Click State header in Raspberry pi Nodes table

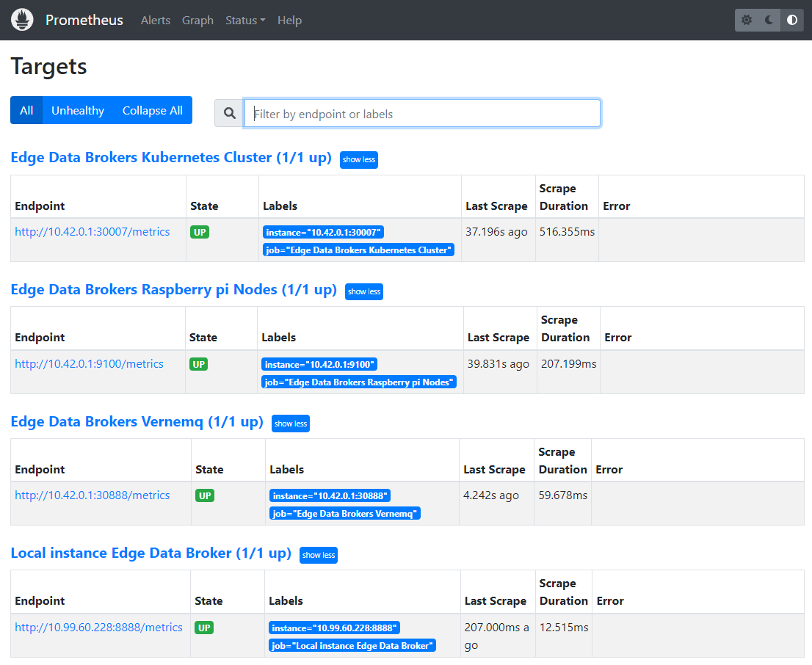203,337
